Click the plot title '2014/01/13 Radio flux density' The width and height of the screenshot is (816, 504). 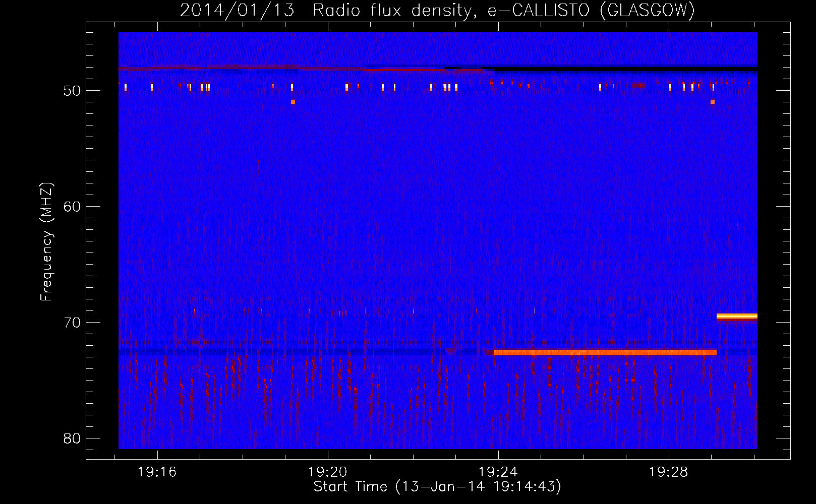point(327,11)
